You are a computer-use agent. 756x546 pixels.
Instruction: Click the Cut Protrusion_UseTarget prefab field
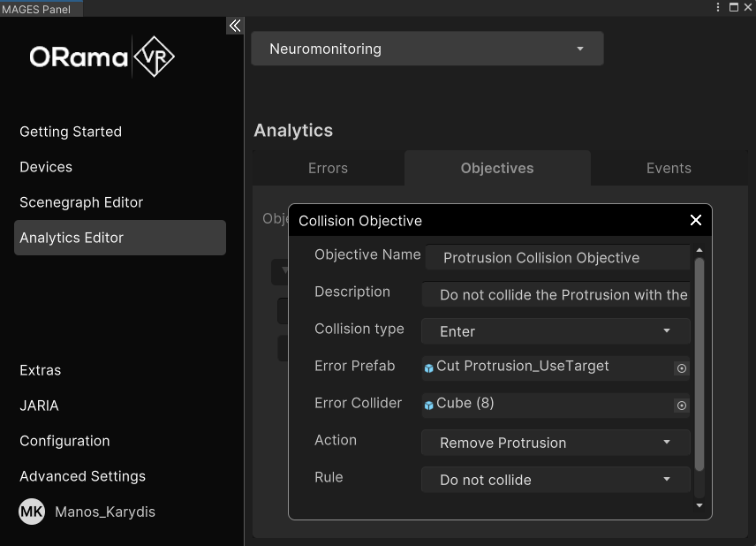point(548,367)
